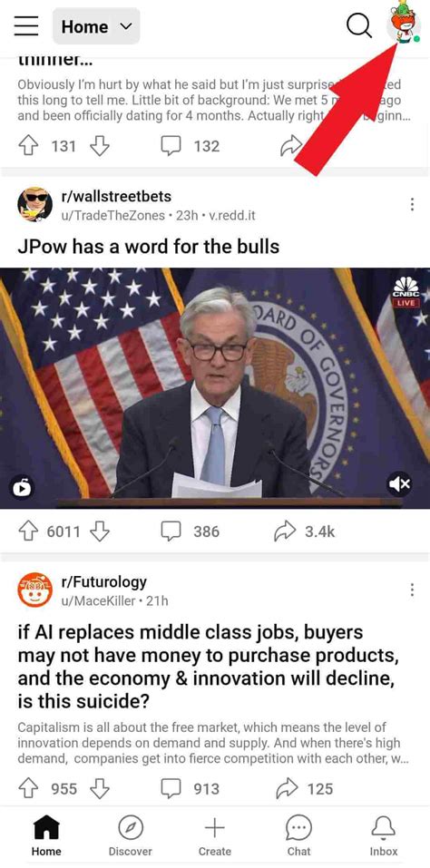This screenshot has height=868, width=430.
Task: Tap Create to make a new post
Action: (215, 836)
